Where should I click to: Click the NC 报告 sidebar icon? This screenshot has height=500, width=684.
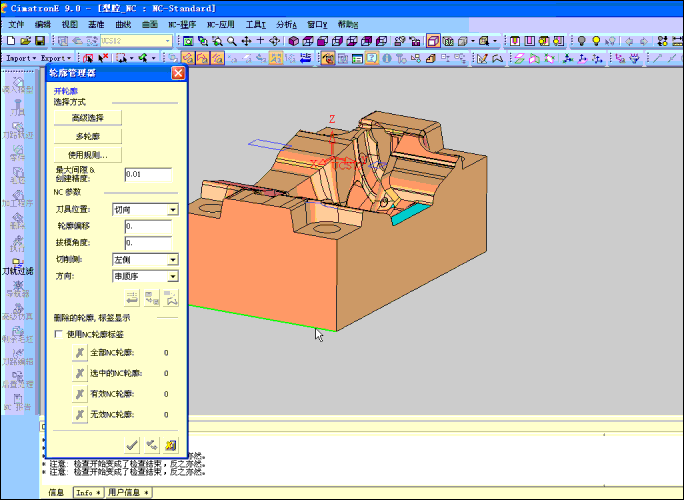tap(17, 402)
